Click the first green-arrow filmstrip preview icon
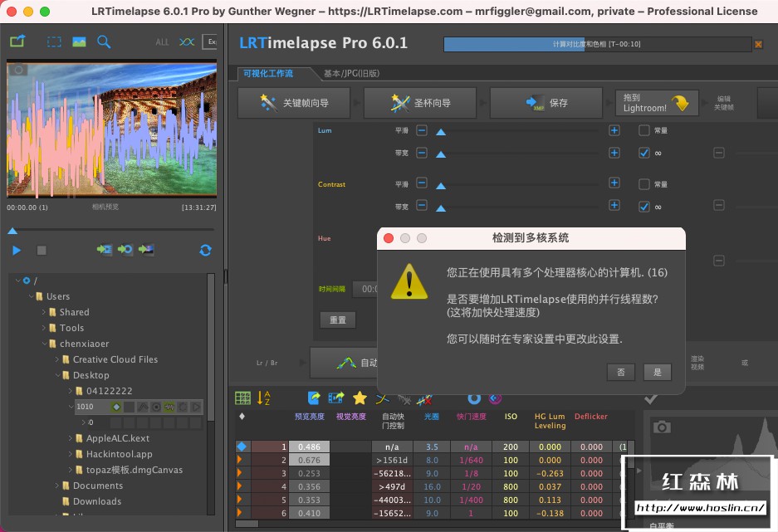778x532 pixels. pyautogui.click(x=104, y=249)
